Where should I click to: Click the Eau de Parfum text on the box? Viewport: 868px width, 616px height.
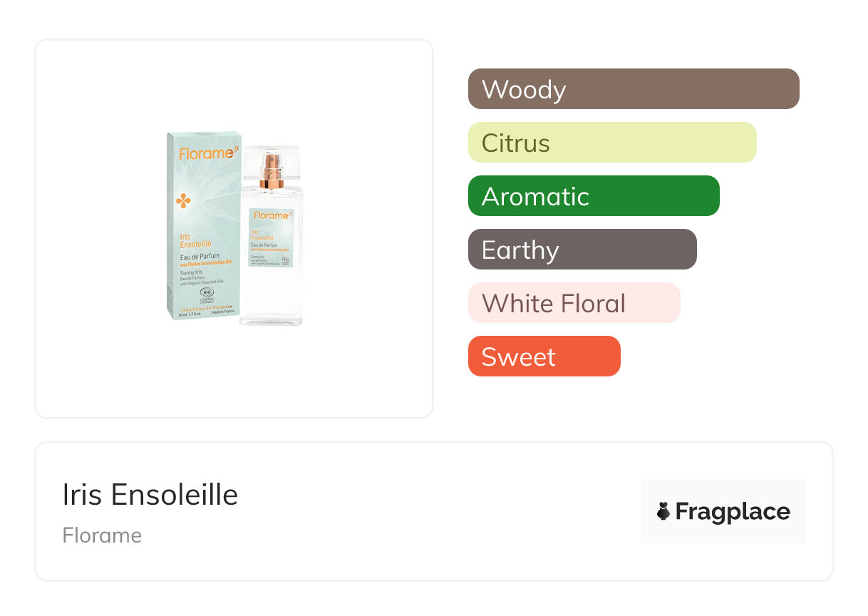click(199, 256)
